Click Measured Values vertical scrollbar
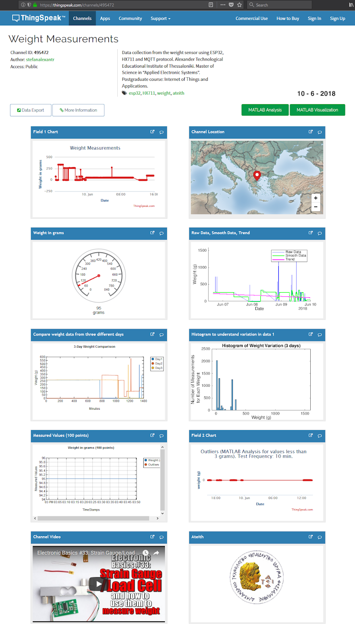The width and height of the screenshot is (355, 644). 162,480
